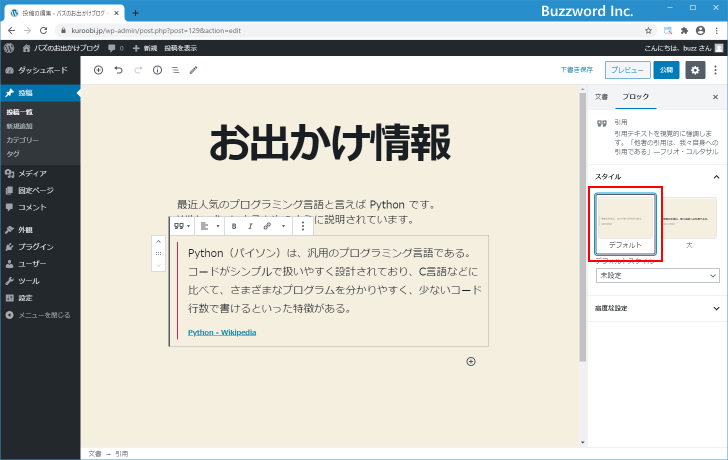The width and height of the screenshot is (728, 460).
Task: Open the ダッシュボード menu
Action: click(x=40, y=70)
